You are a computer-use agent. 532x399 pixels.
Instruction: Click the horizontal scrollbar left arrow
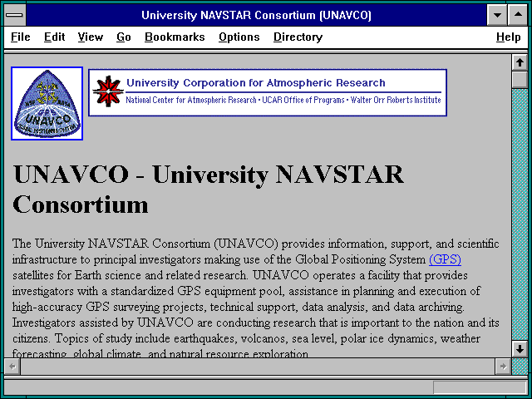(x=12, y=367)
